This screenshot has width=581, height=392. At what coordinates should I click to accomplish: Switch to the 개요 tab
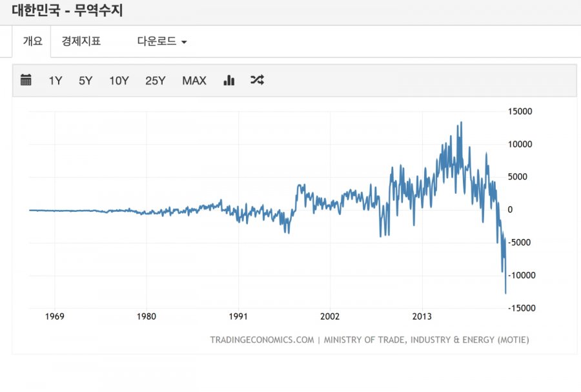32,41
